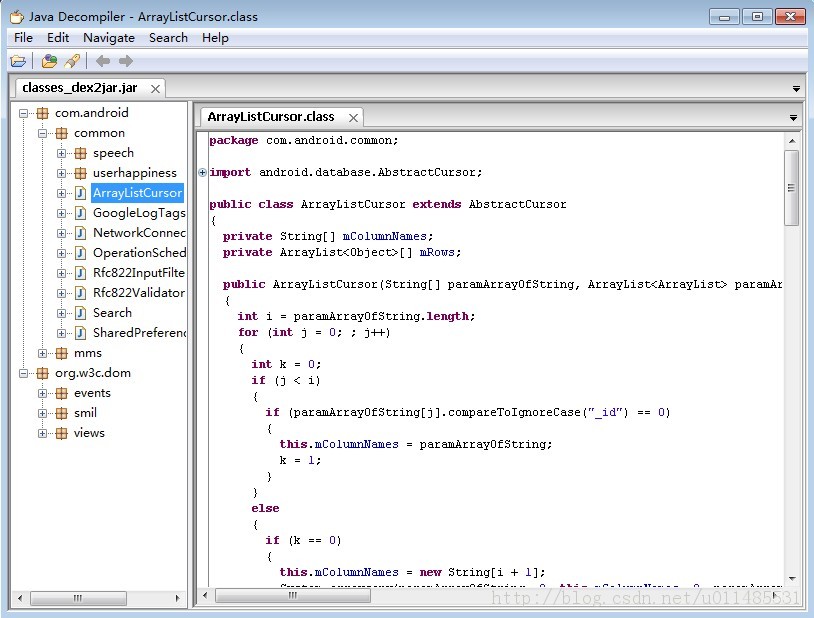Collapse the common package node
Screen dimensions: 814x618
(x=43, y=133)
